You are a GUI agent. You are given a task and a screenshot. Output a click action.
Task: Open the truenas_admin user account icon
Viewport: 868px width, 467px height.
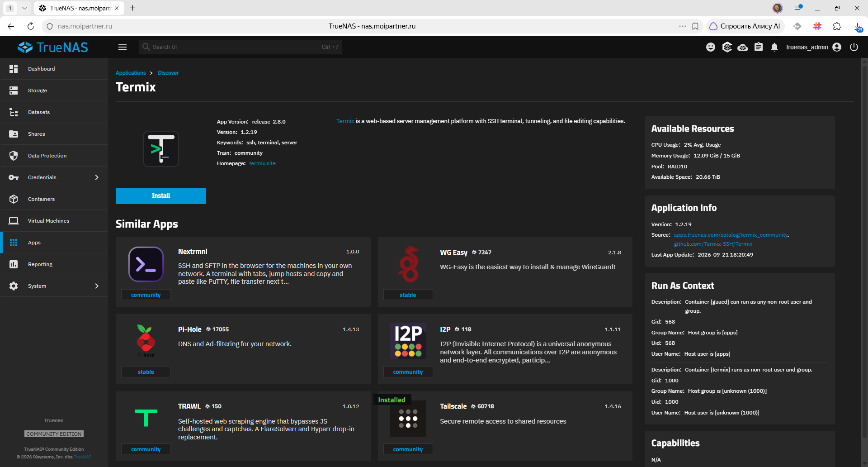click(x=837, y=47)
